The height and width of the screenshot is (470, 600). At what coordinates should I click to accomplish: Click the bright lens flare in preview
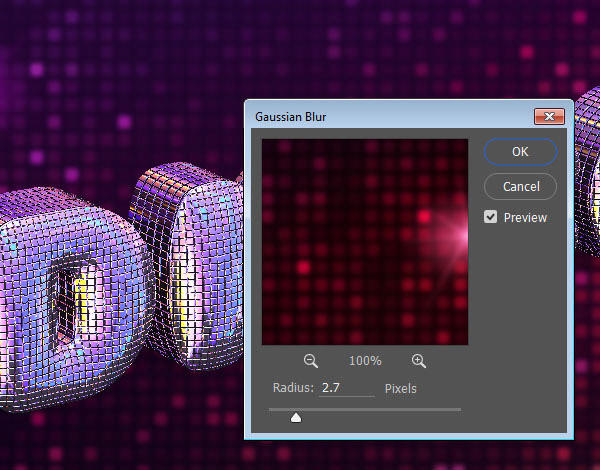click(457, 234)
